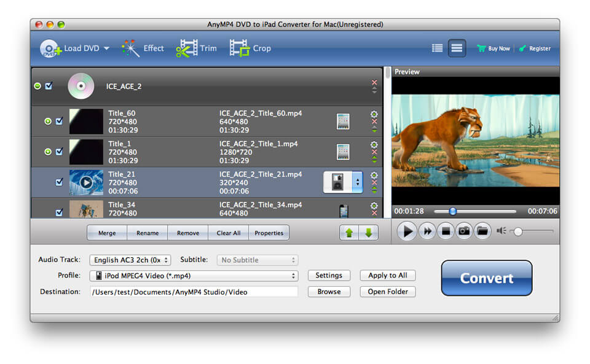Viewport: 590px width, 364px height.
Task: Remove the ICE_AGE_2 disc with the red X
Action: (374, 82)
